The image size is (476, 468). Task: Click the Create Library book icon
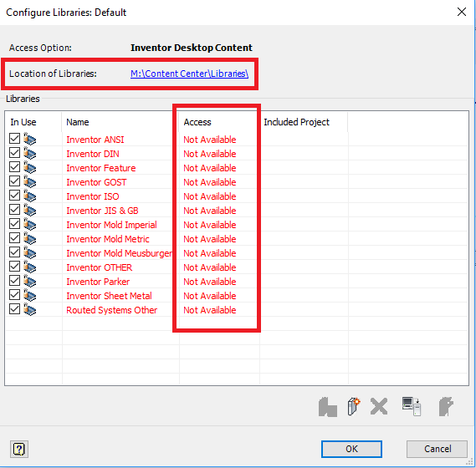(x=354, y=406)
